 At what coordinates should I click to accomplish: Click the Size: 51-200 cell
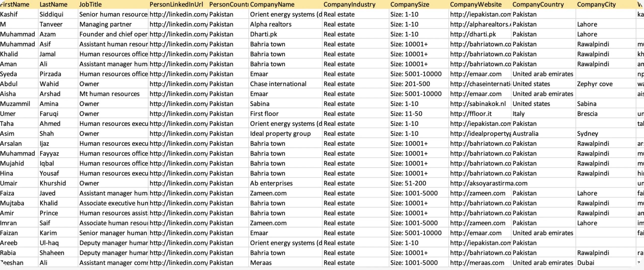419,183
